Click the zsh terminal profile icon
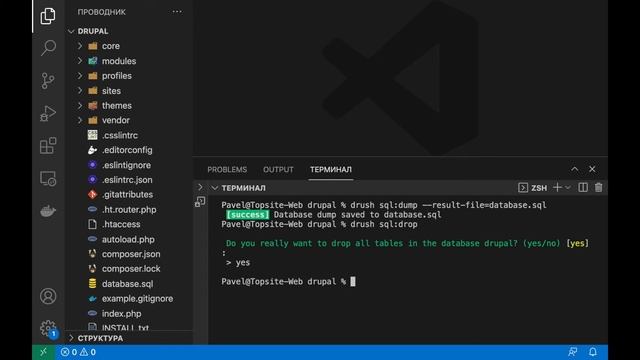640x360 pixels. pyautogui.click(x=523, y=188)
